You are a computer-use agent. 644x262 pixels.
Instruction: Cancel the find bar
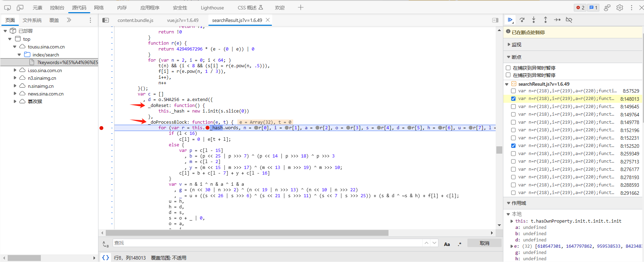pos(484,243)
